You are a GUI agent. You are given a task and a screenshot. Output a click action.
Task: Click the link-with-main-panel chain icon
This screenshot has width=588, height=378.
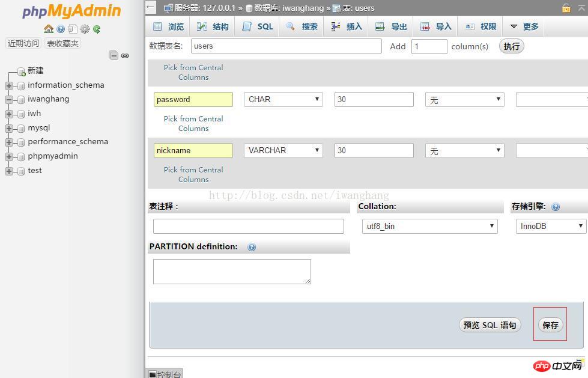[x=125, y=55]
